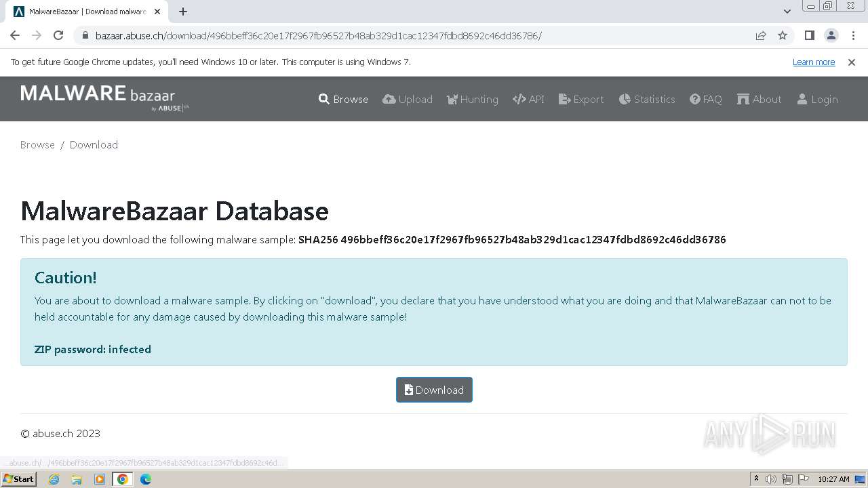The width and height of the screenshot is (868, 488).
Task: Click the Download breadcrumb item
Action: (x=94, y=144)
